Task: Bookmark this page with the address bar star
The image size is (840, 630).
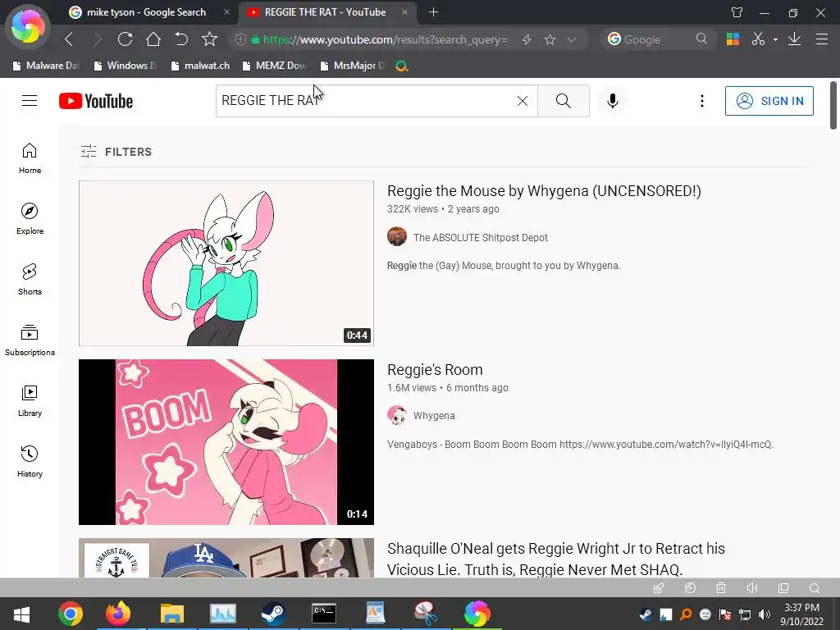Action: tap(550, 39)
